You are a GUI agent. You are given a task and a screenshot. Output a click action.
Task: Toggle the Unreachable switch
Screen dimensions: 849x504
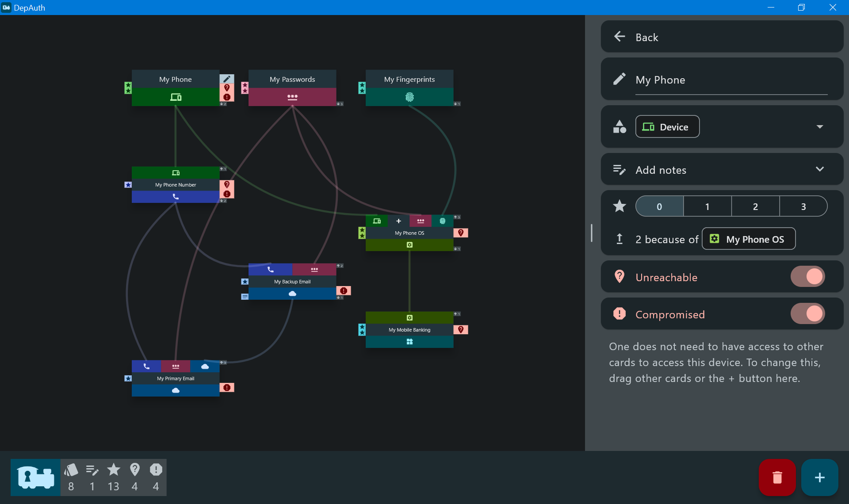point(807,277)
